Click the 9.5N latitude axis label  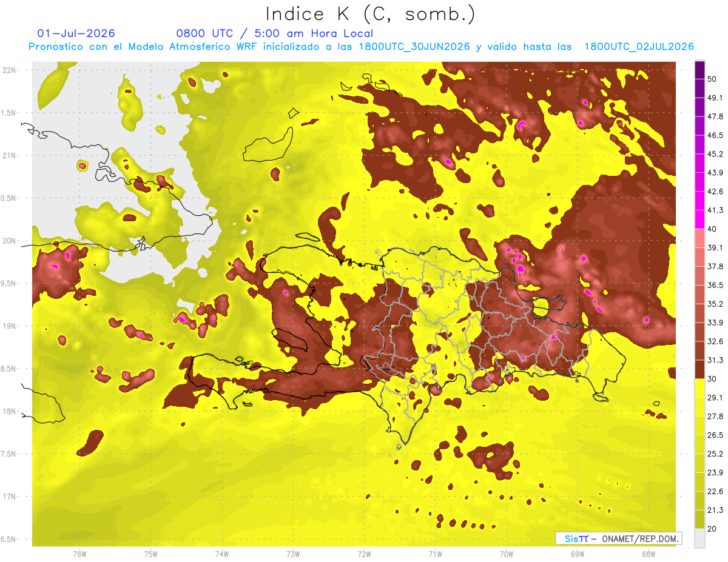pos(9,283)
